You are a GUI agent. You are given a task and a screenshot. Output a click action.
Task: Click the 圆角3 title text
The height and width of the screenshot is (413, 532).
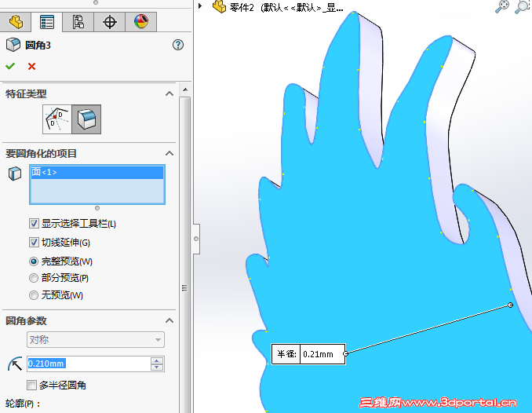tap(38, 46)
